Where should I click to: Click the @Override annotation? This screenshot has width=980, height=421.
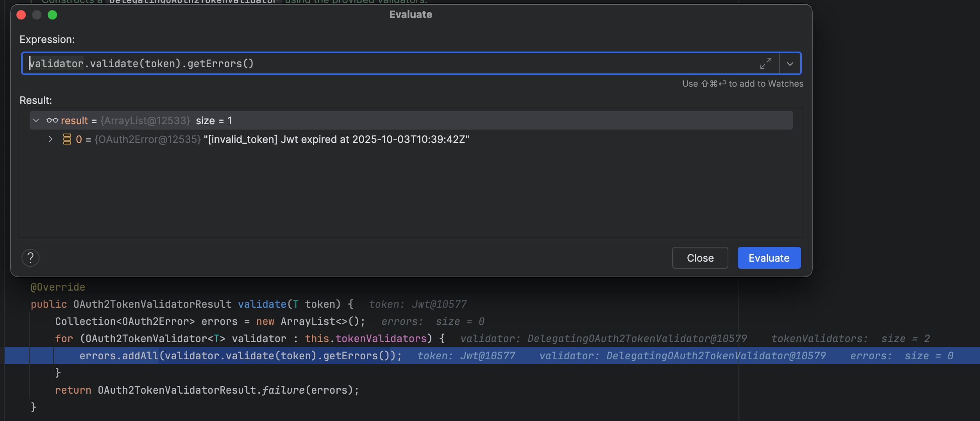(x=58, y=287)
